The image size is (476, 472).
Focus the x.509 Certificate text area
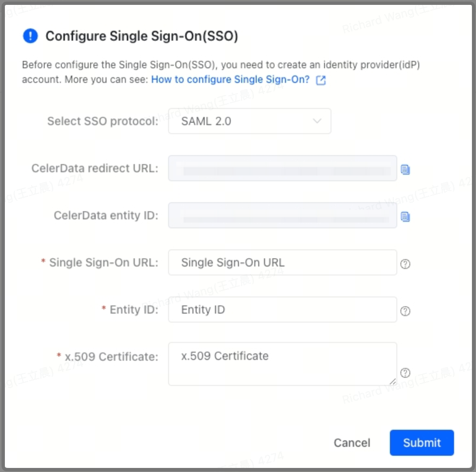(x=282, y=364)
